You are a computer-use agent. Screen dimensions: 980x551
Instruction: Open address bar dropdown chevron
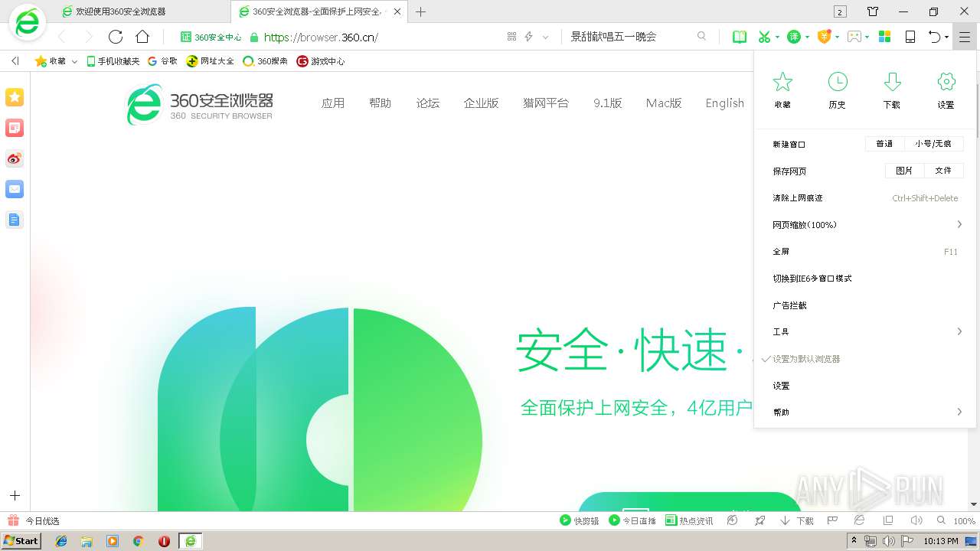(x=545, y=37)
